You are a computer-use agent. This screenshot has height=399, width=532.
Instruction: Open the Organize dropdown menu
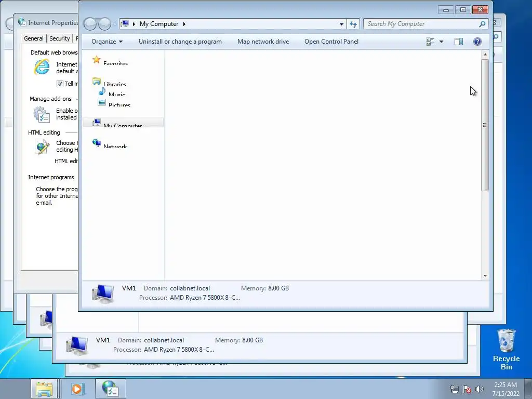pyautogui.click(x=107, y=42)
